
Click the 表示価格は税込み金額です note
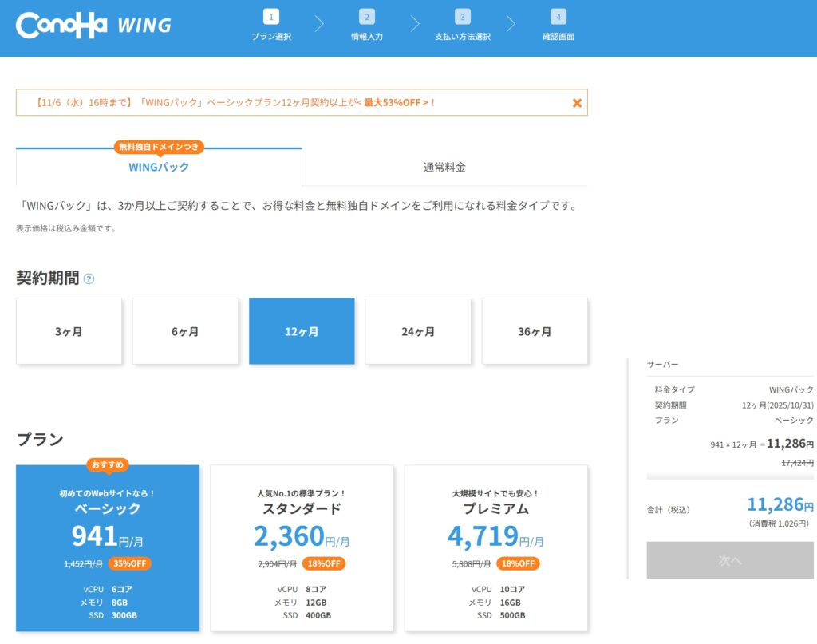(65, 228)
